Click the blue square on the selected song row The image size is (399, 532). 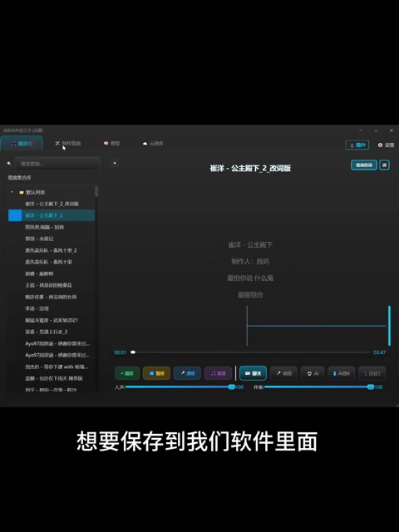tap(15, 215)
